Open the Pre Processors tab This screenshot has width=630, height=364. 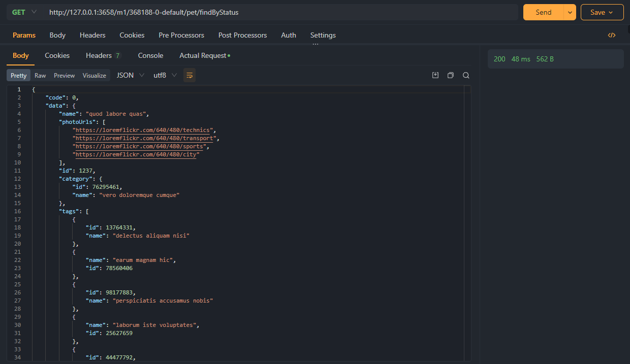(181, 35)
